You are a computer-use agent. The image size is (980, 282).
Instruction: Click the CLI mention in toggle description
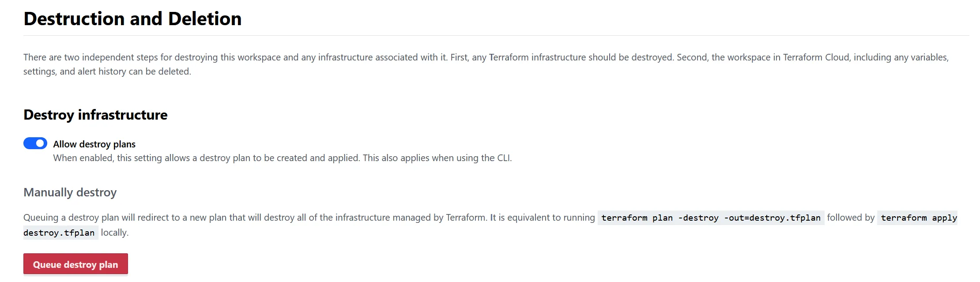pos(504,158)
